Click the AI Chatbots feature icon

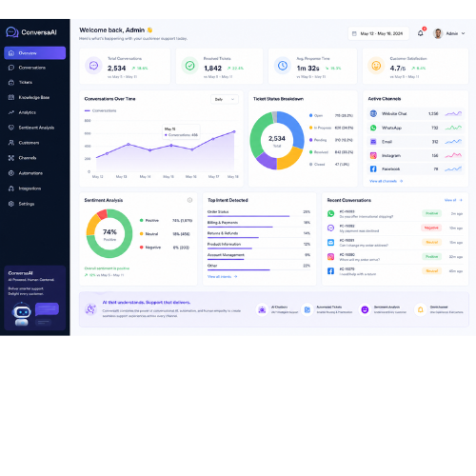tap(262, 309)
